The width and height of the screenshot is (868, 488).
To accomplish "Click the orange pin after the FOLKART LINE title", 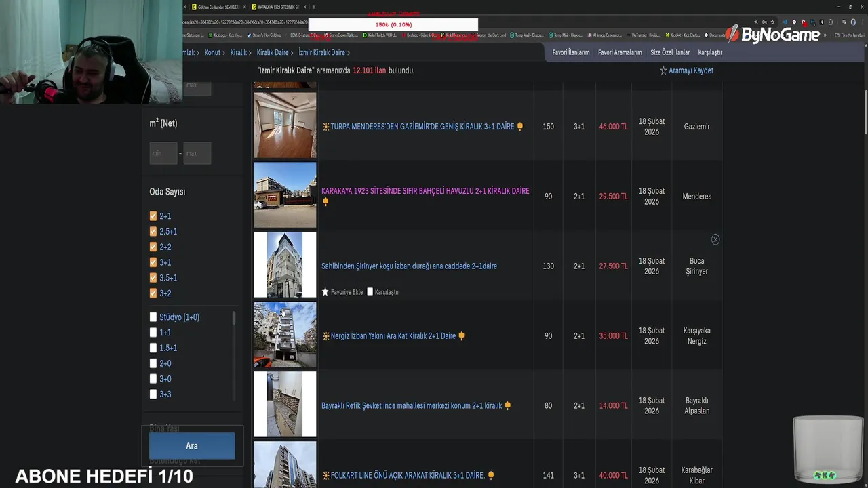I will coord(491,476).
